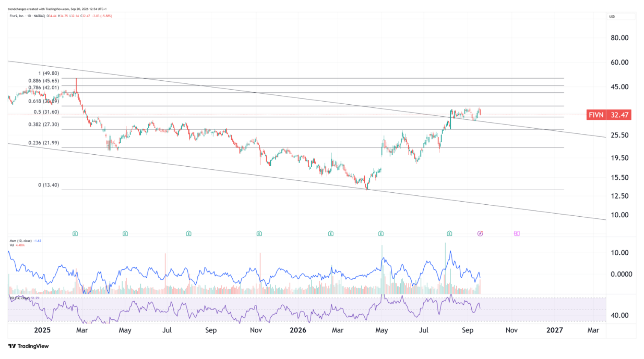Click the 2027 label on the time axis
The width and height of the screenshot is (644, 359).
click(555, 330)
